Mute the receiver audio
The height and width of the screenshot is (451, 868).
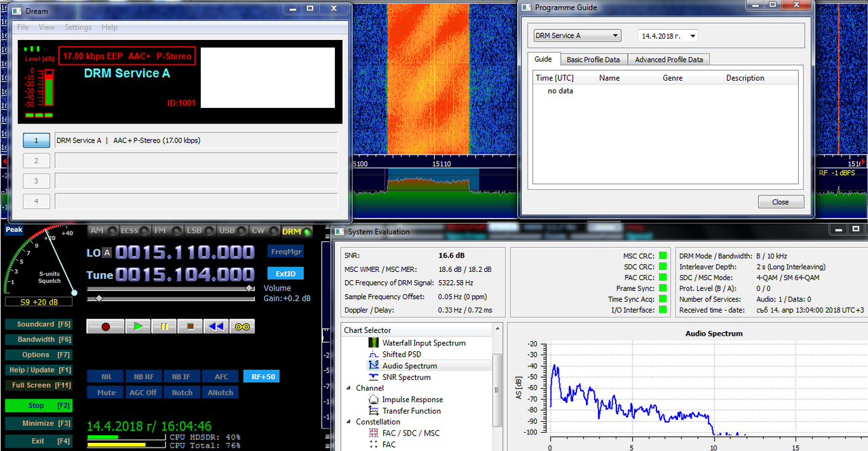click(106, 393)
